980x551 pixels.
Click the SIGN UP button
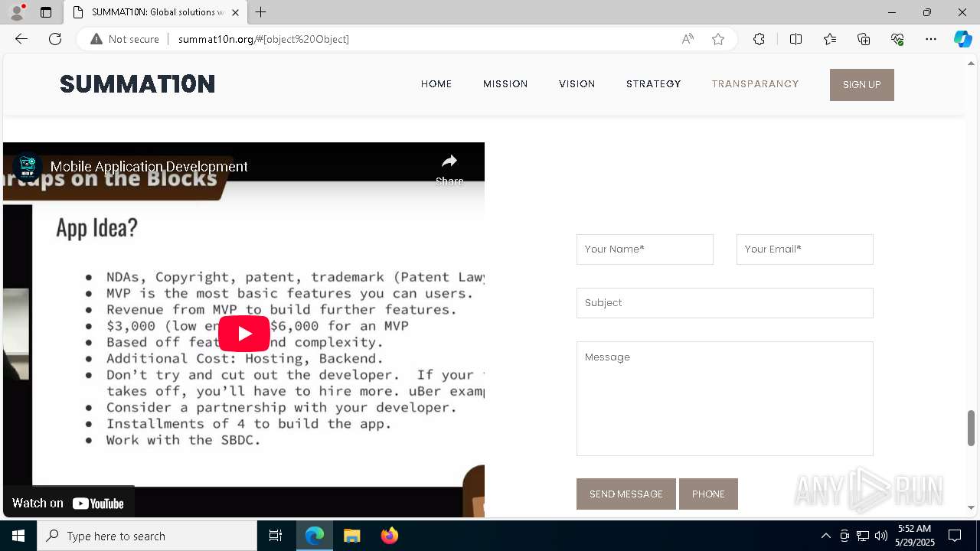point(862,85)
